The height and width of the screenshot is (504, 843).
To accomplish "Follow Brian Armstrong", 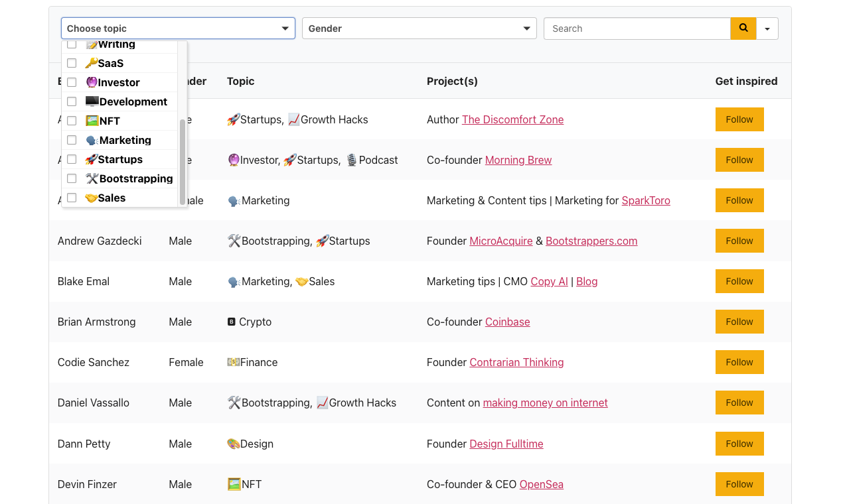I will (739, 322).
